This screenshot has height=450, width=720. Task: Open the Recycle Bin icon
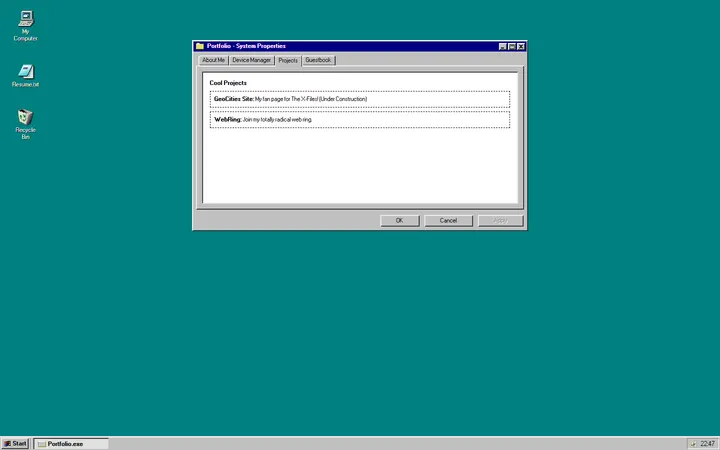[x=25, y=118]
